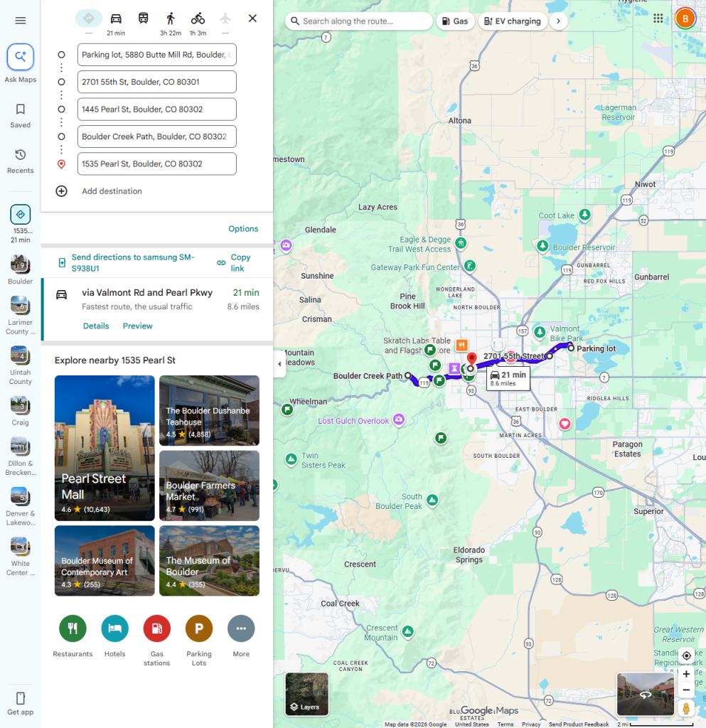Viewport: 706px width, 728px height.
Task: Edit the 2701 55th St stop field
Action: pyautogui.click(x=157, y=82)
